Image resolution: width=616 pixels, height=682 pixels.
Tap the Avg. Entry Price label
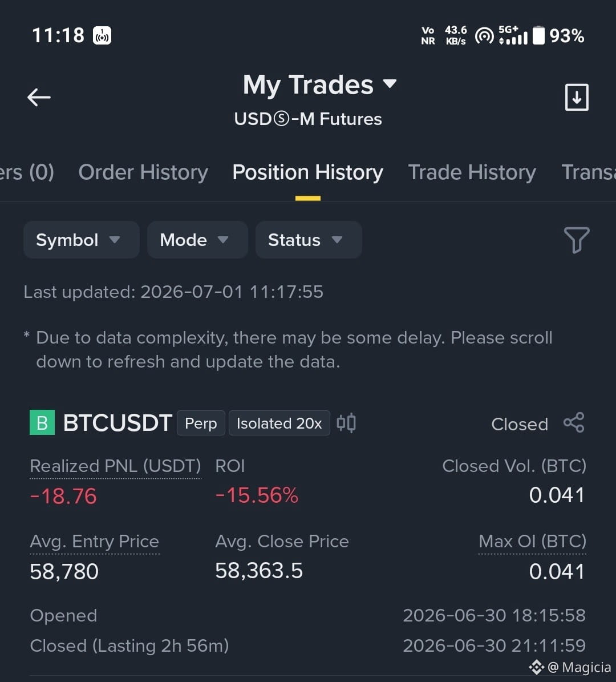[x=94, y=542]
